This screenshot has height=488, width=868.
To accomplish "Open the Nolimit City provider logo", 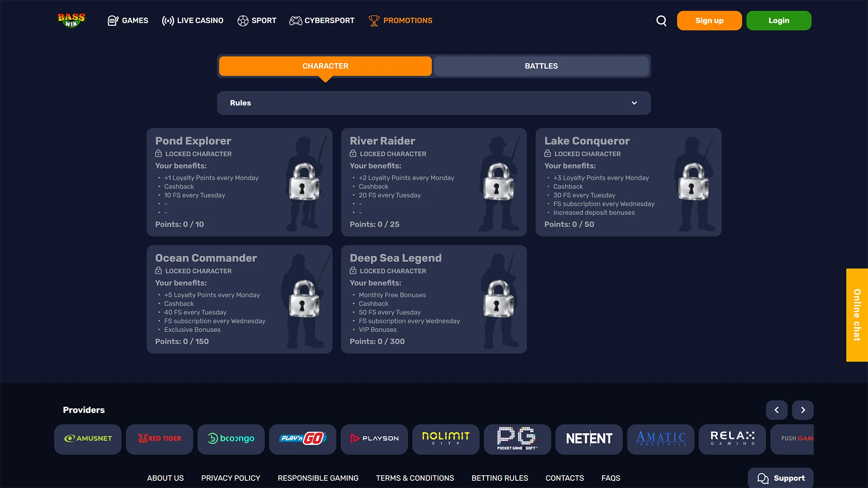I will pyautogui.click(x=446, y=439).
